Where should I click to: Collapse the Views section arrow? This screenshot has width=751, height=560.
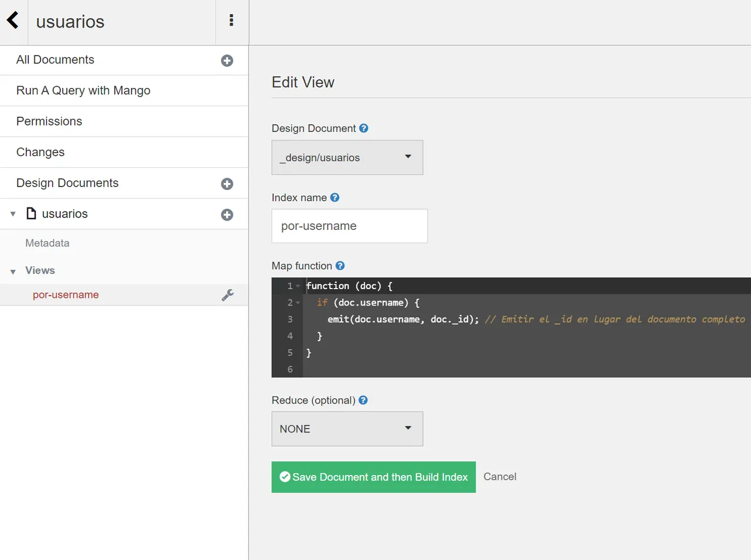pos(13,271)
